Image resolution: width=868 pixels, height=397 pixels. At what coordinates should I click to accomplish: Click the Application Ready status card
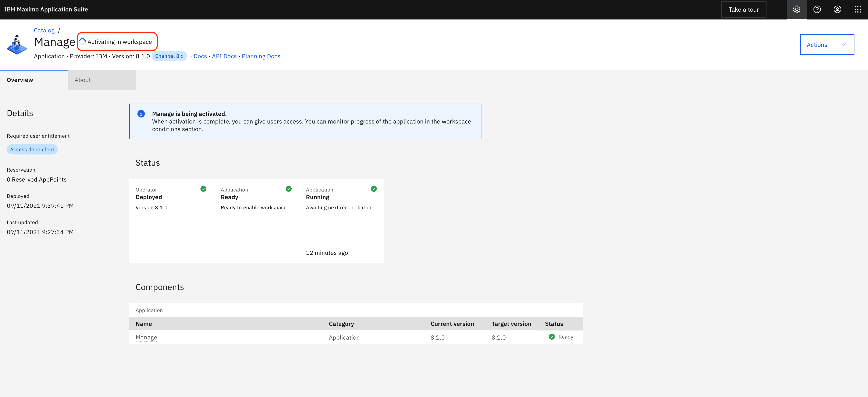256,221
